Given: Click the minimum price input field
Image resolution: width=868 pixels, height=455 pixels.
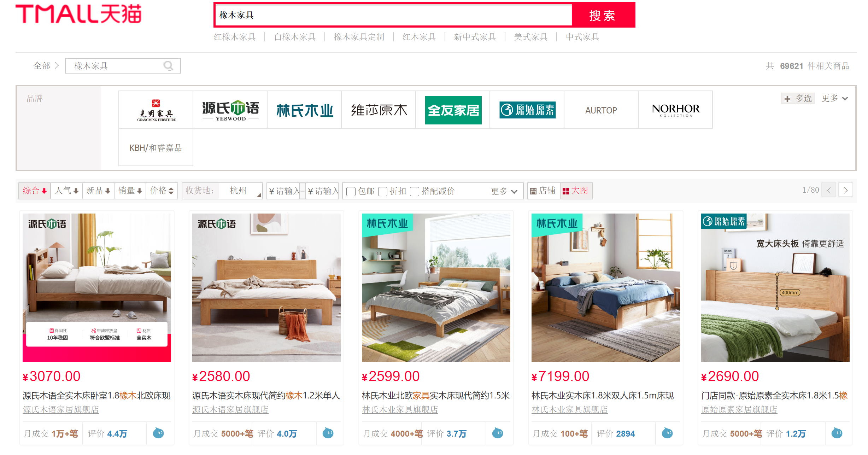Looking at the screenshot, I should [283, 191].
